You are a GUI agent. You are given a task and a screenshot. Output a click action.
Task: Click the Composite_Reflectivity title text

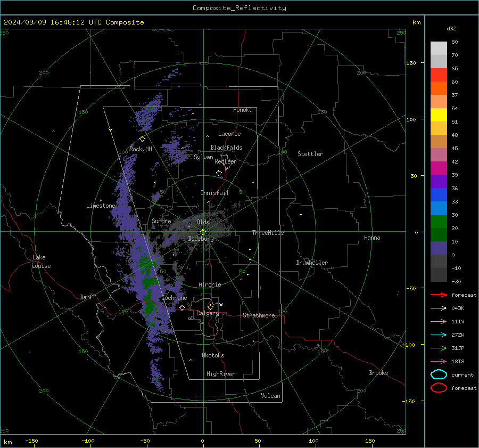click(240, 8)
